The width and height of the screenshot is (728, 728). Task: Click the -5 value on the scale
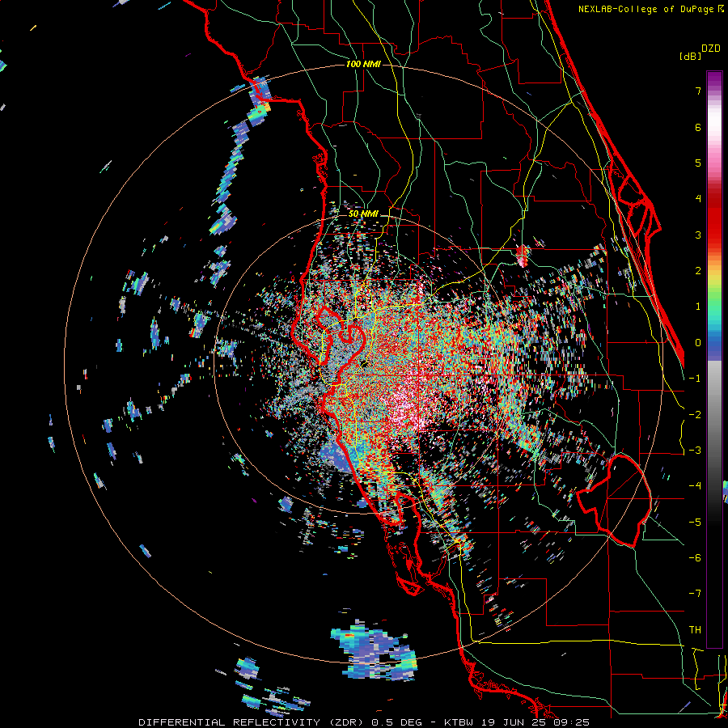click(x=695, y=523)
